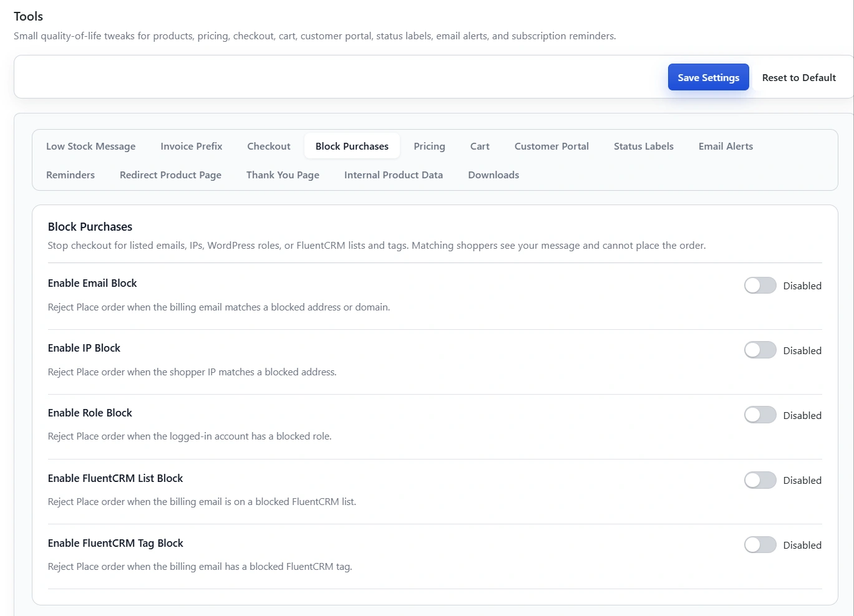Click the Save Settings button
854x616 pixels.
[x=708, y=77]
